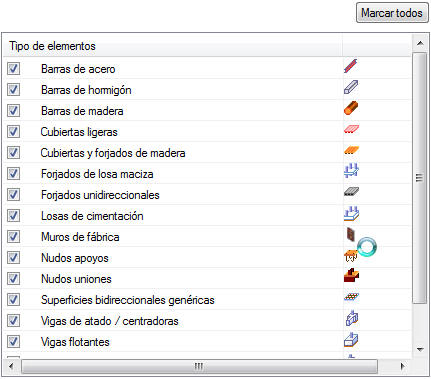The height and width of the screenshot is (379, 431).
Task: Disable Cubiertas y forjados de madera checkbox
Action: click(x=13, y=153)
